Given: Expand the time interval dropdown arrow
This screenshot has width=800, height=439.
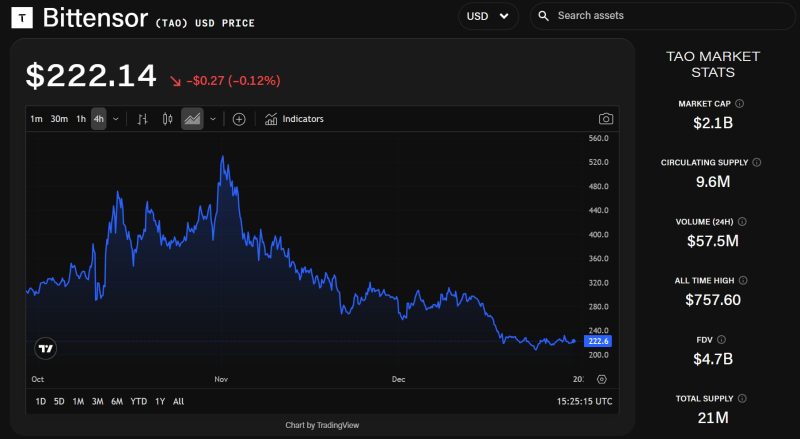Looking at the screenshot, I should [x=115, y=119].
